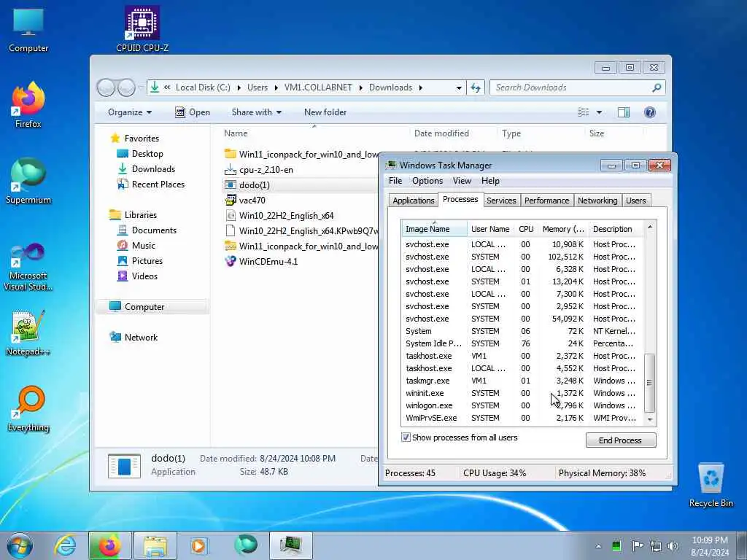Click the network tray icon
Image resolution: width=747 pixels, height=560 pixels.
tap(656, 545)
